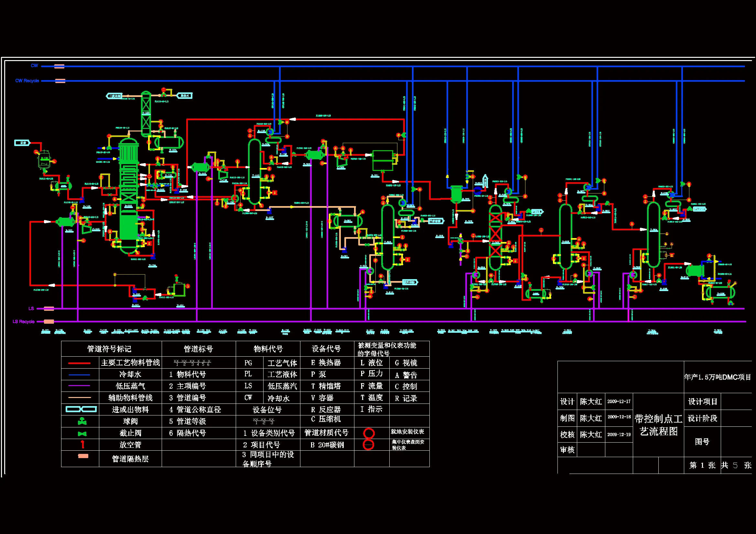Select the red vent pipe legend symbol

(x=83, y=445)
